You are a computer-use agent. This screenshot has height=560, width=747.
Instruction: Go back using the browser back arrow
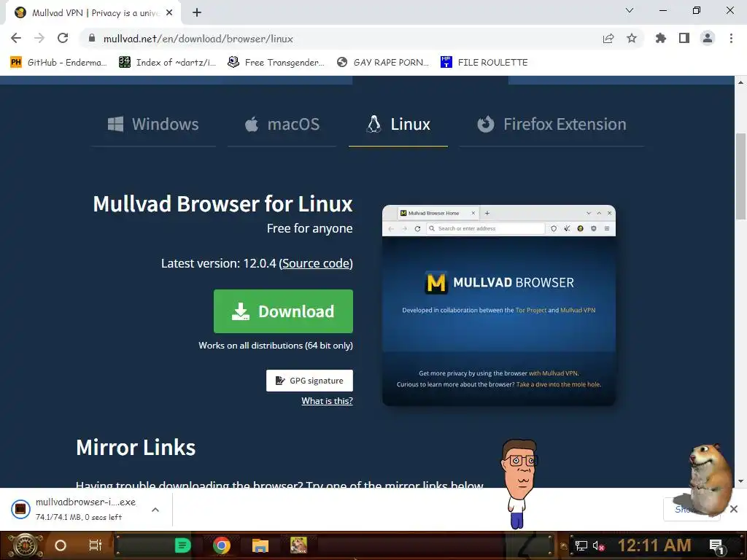click(16, 38)
